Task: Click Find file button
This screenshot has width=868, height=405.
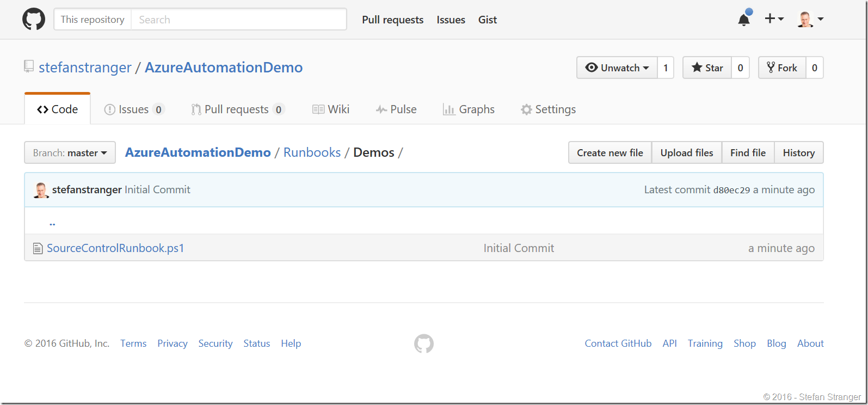Action: tap(748, 152)
